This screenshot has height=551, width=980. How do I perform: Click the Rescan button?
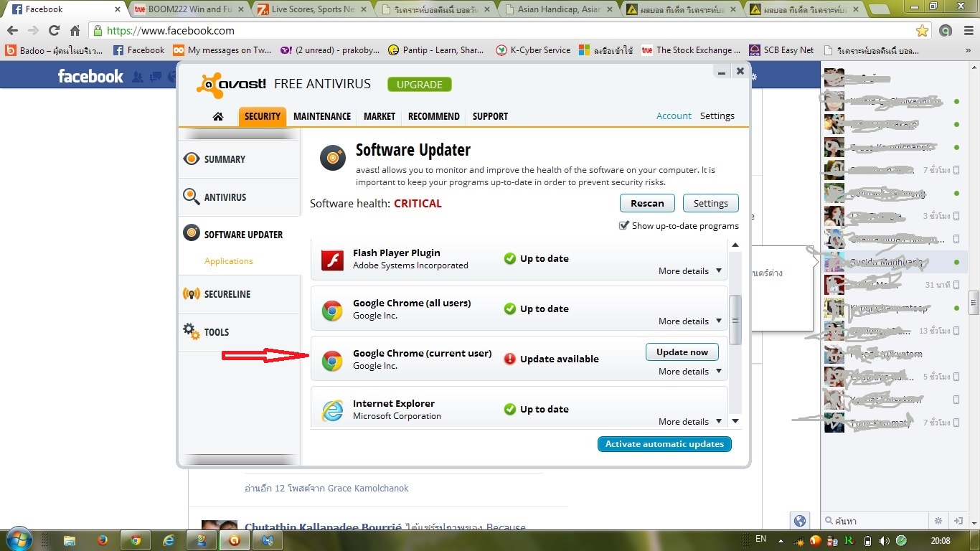point(647,203)
